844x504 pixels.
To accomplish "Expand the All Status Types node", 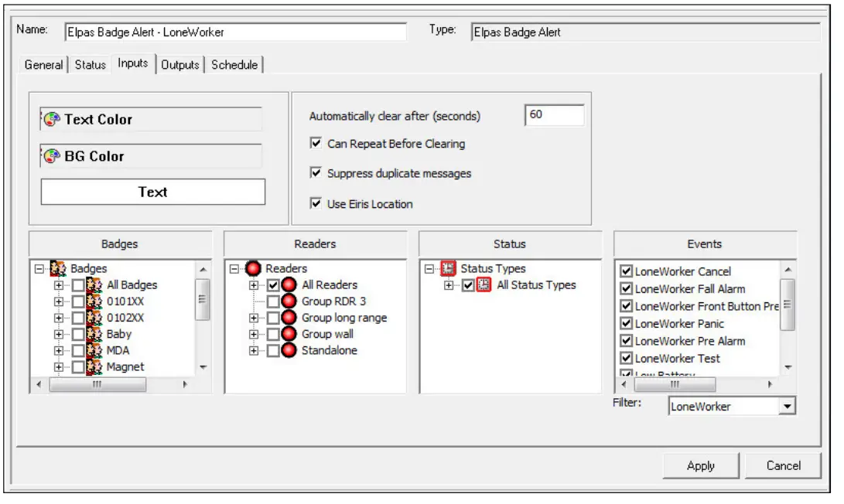I will click(x=449, y=285).
